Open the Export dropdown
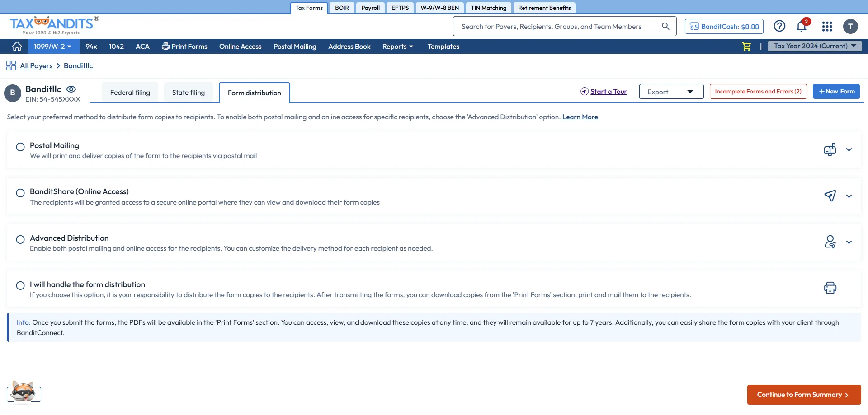 [671, 92]
